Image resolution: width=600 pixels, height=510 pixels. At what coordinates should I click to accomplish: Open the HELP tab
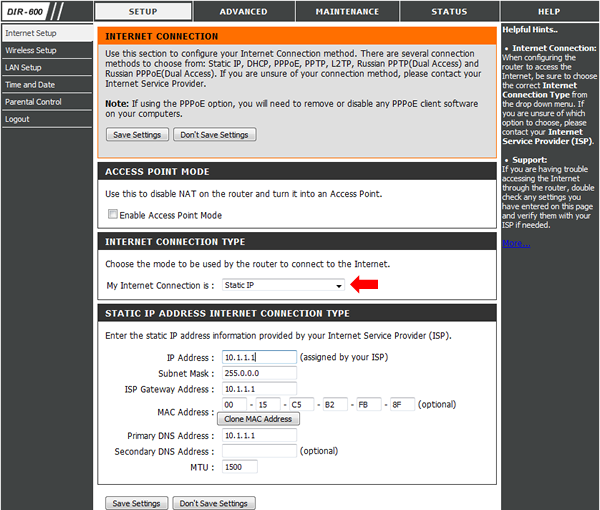tap(549, 11)
